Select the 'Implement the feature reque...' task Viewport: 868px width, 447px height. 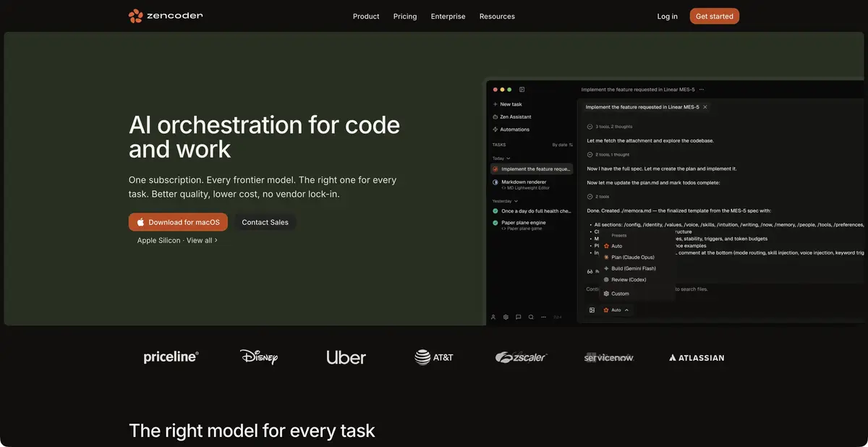tap(532, 169)
